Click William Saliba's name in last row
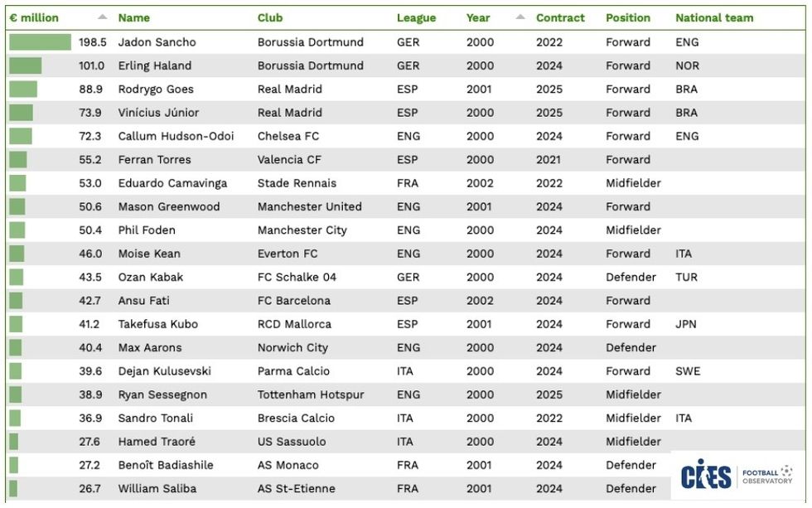Image resolution: width=812 pixels, height=508 pixels. 157,489
